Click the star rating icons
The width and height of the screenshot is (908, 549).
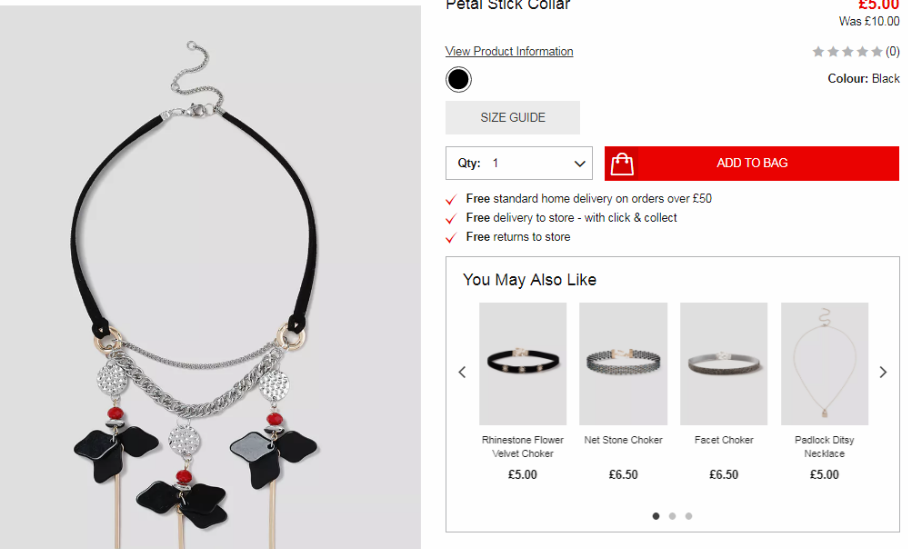coord(847,52)
